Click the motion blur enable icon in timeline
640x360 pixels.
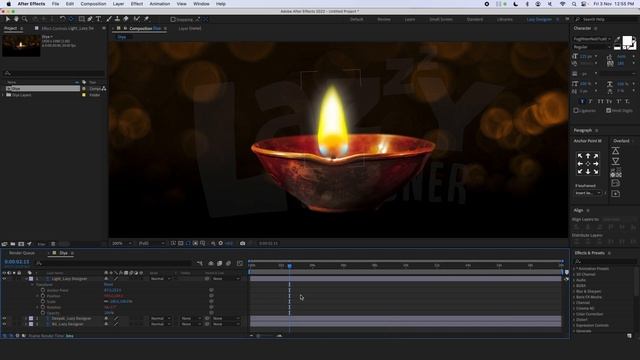click(x=229, y=263)
